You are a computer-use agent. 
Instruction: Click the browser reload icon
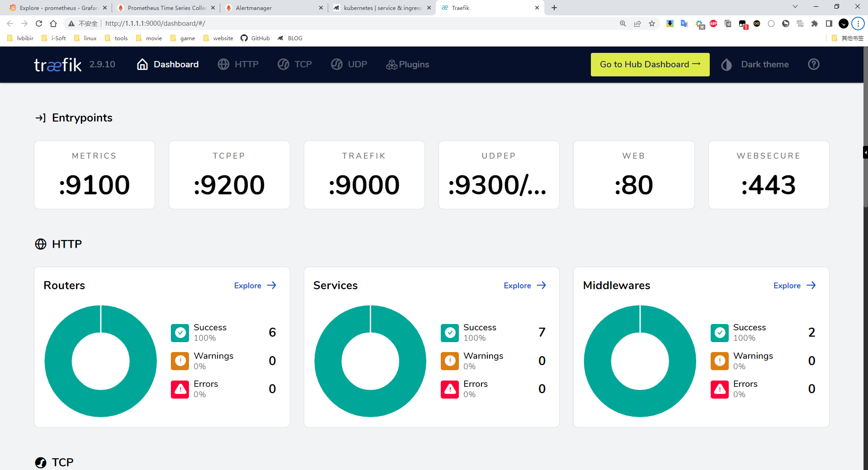tap(39, 23)
